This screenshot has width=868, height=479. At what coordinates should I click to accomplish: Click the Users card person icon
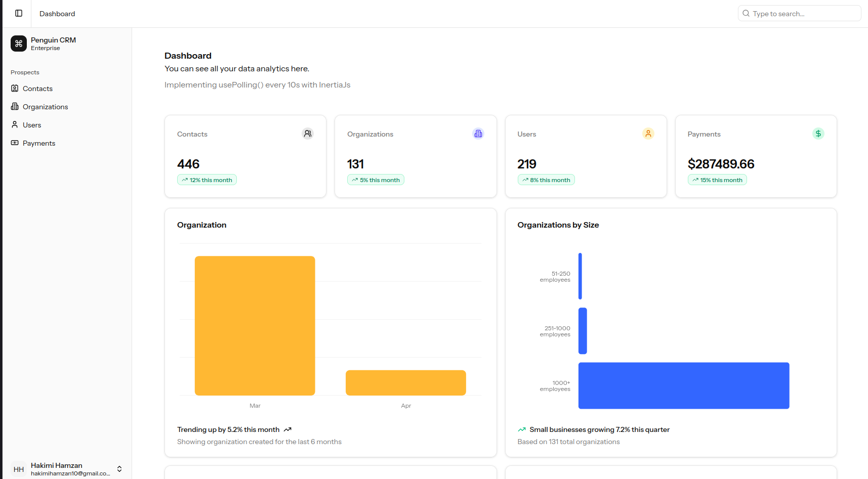648,134
